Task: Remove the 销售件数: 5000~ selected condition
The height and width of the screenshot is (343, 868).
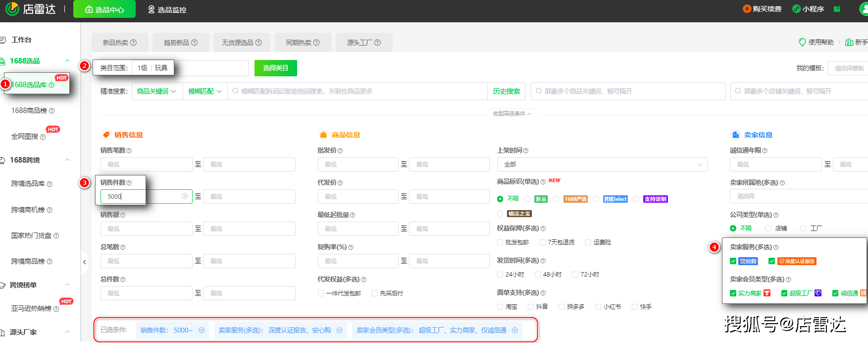Action: pos(202,330)
